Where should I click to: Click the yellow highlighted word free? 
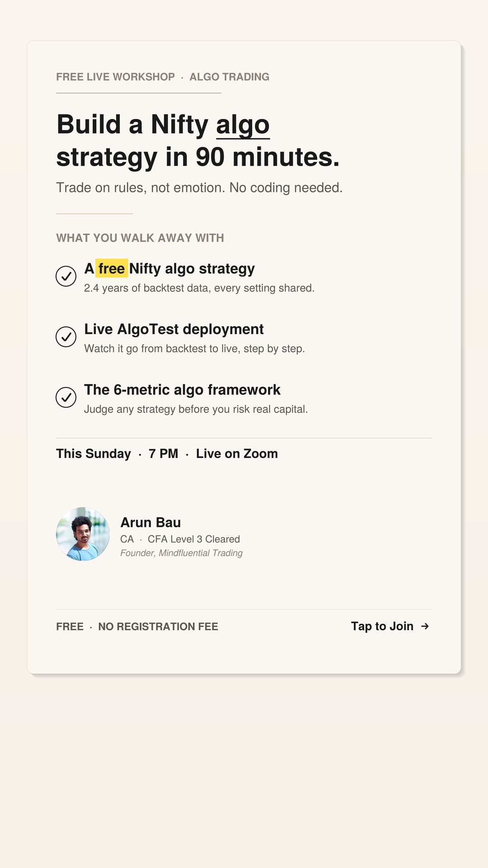pos(112,269)
